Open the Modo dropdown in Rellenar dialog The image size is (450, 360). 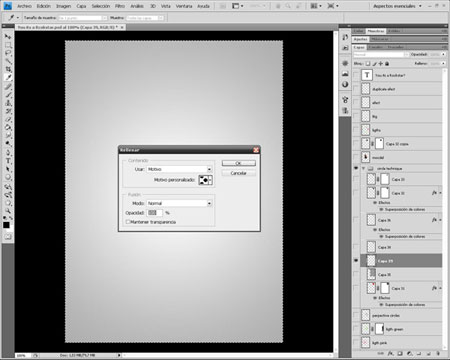[x=209, y=203]
